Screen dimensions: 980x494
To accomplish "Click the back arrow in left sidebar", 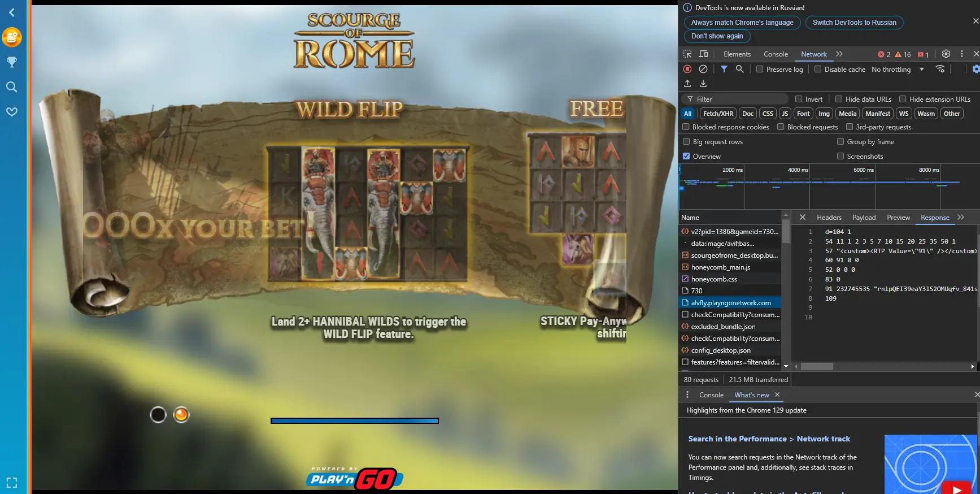I will [x=12, y=12].
